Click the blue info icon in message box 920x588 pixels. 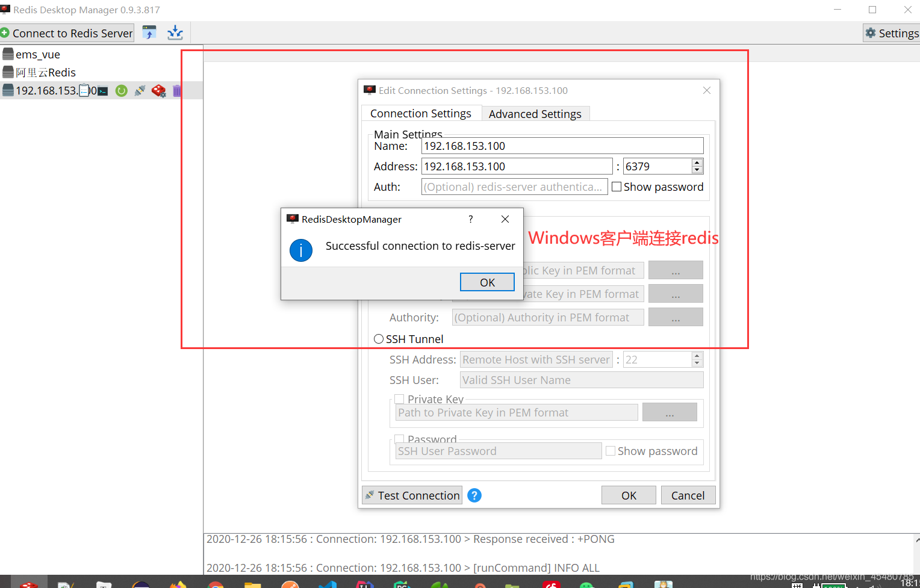(x=301, y=250)
